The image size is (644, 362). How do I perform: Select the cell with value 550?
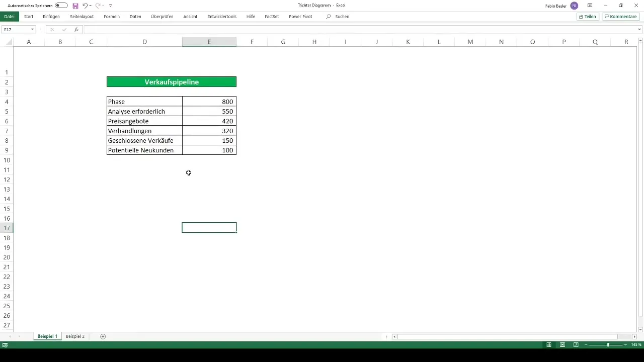tap(209, 111)
